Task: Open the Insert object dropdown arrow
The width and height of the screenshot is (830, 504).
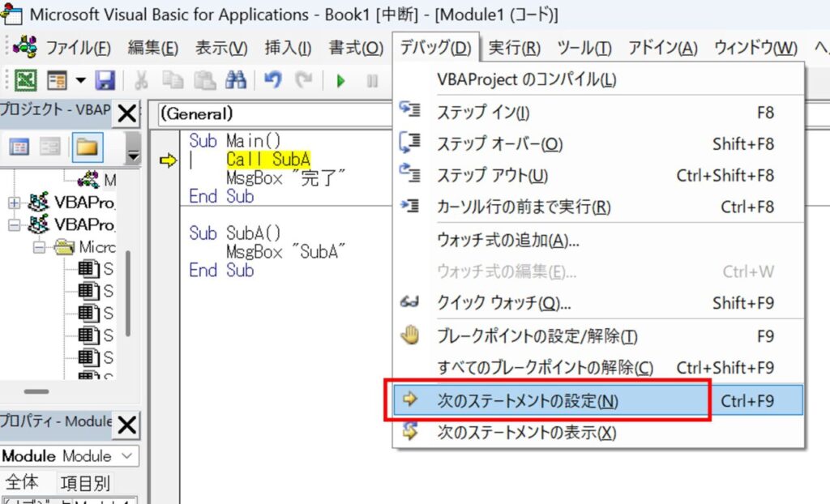Action: pos(80,80)
